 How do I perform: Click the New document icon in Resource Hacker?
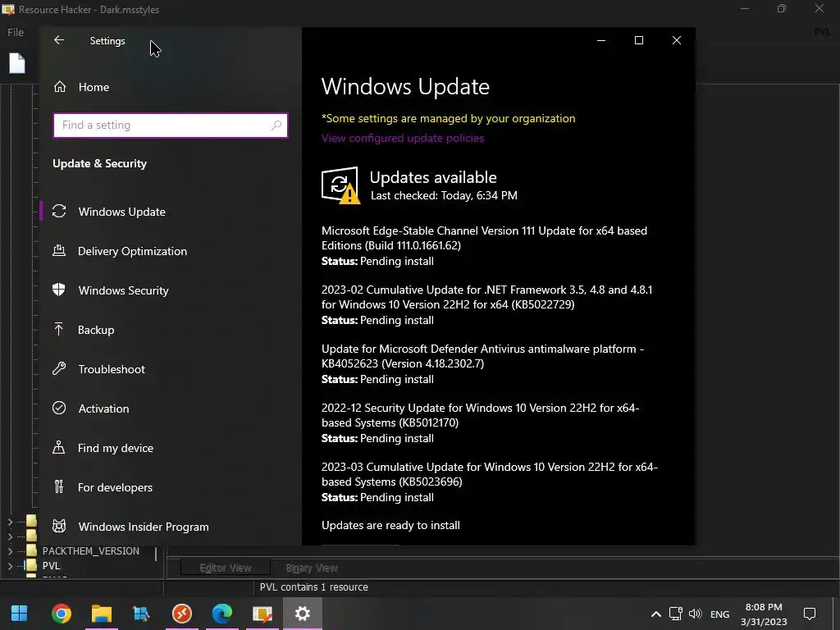coord(17,63)
